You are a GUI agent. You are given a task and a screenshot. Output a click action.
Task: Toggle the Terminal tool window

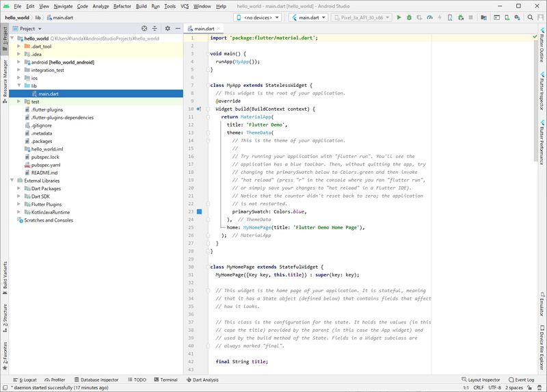[x=165, y=379]
